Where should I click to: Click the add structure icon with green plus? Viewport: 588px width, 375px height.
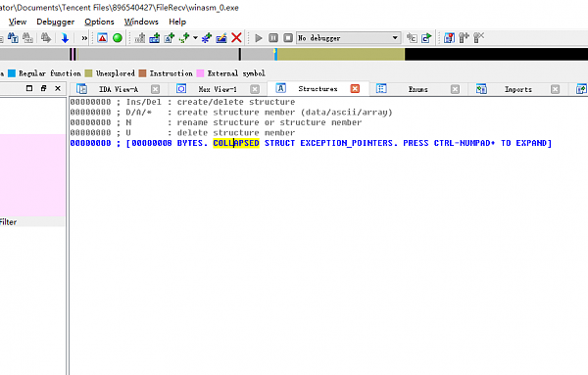click(x=155, y=38)
